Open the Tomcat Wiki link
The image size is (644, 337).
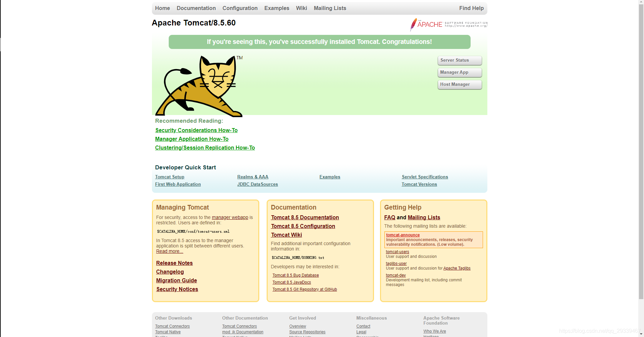tap(286, 235)
